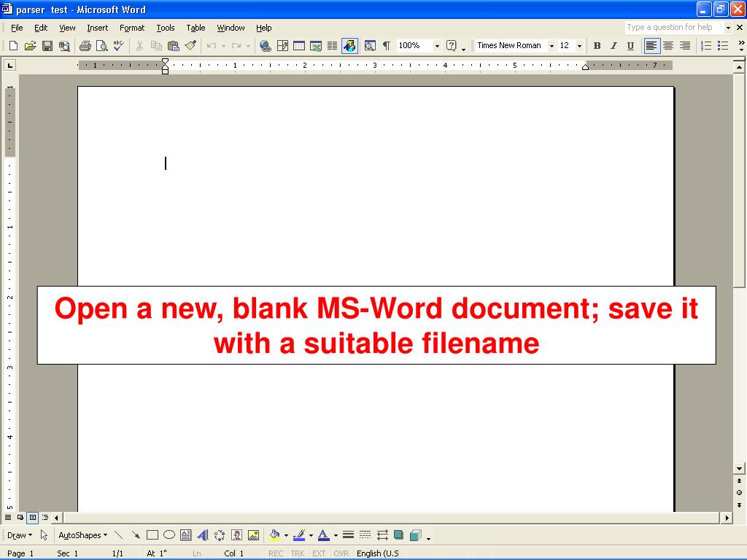Select the Format Painter brush
The image size is (747, 560).
[190, 46]
